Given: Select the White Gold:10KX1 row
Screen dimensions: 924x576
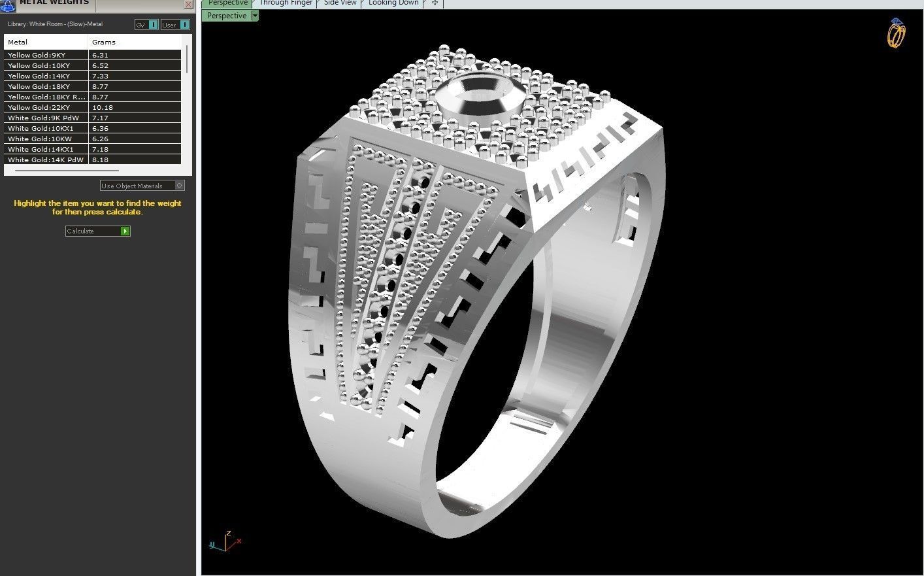Looking at the screenshot, I should click(x=93, y=128).
